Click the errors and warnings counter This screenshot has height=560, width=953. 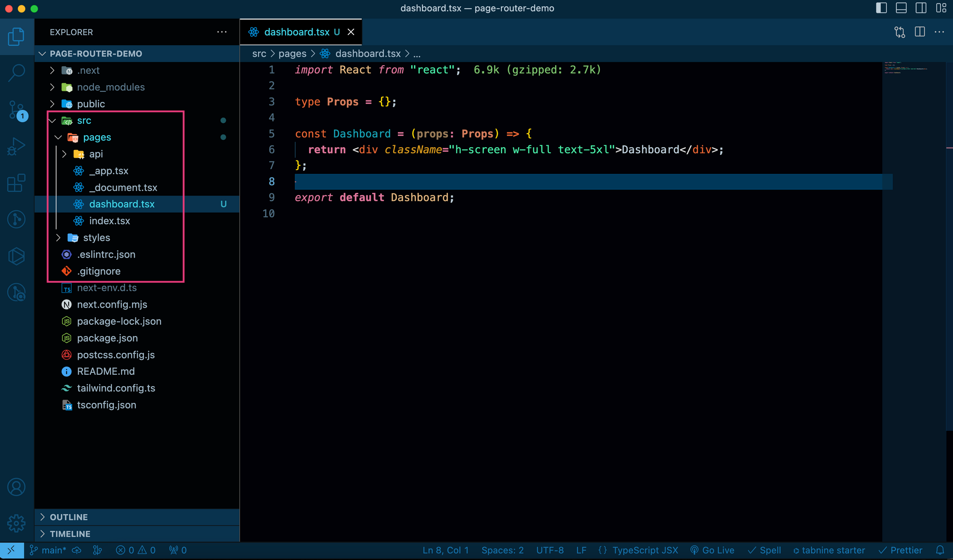coord(136,550)
